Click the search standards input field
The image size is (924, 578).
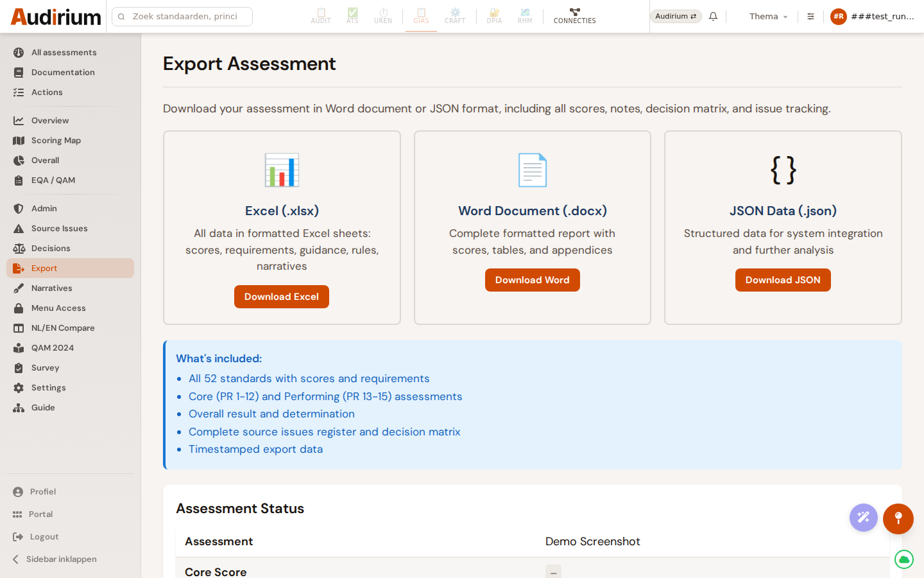pos(182,17)
